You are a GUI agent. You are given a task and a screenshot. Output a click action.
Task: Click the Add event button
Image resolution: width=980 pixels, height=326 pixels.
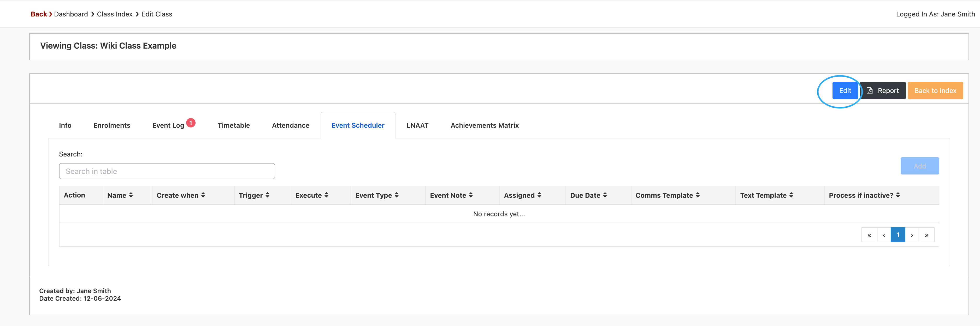pyautogui.click(x=919, y=166)
